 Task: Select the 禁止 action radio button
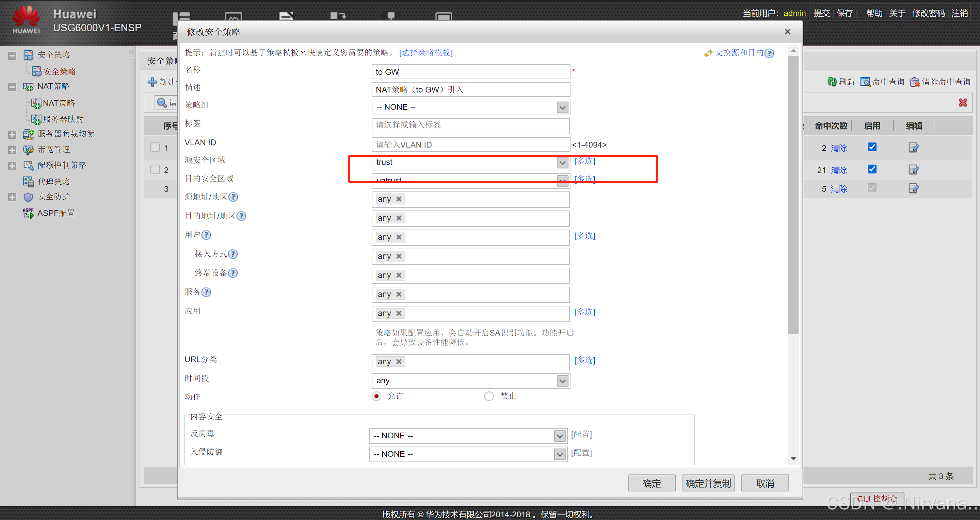tap(489, 397)
